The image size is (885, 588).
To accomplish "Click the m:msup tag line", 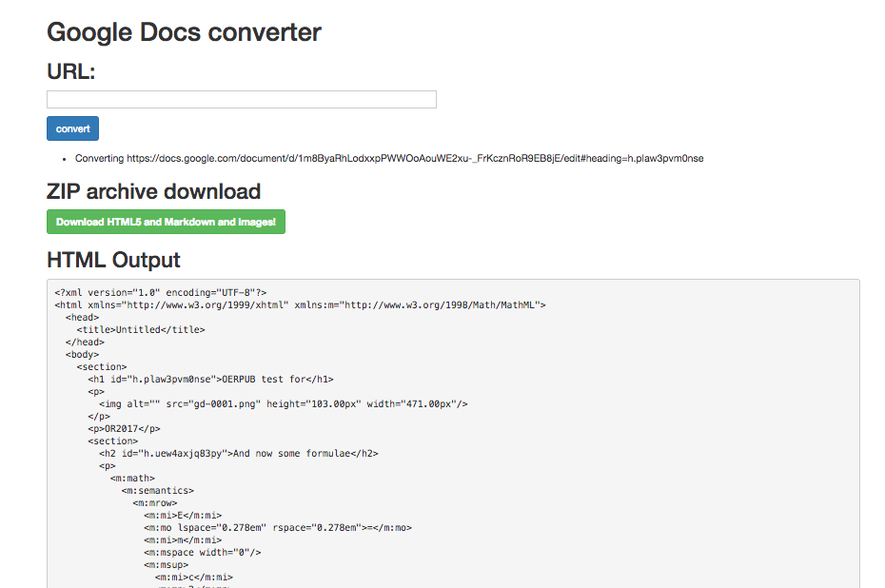I will click(x=167, y=565).
